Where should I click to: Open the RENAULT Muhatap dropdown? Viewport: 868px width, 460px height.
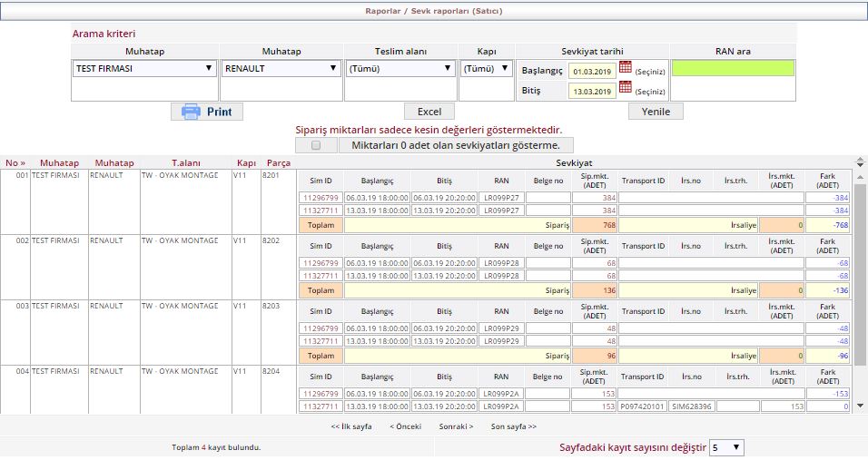[x=281, y=68]
